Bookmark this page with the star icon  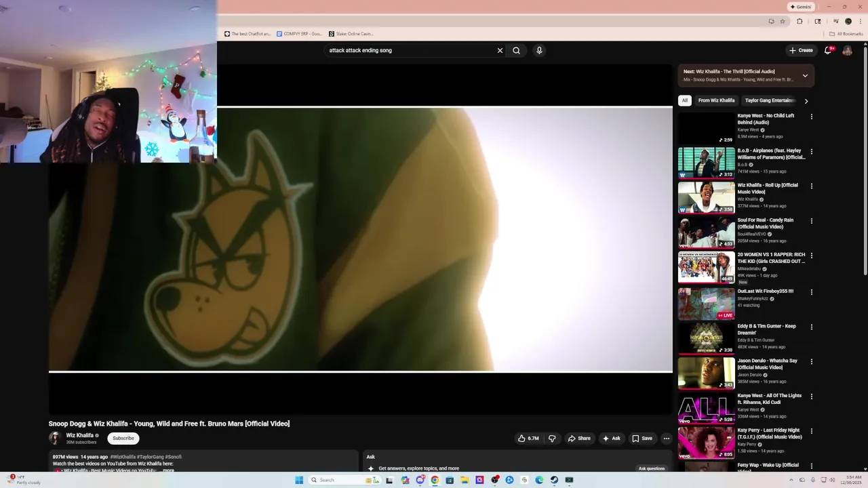[782, 21]
